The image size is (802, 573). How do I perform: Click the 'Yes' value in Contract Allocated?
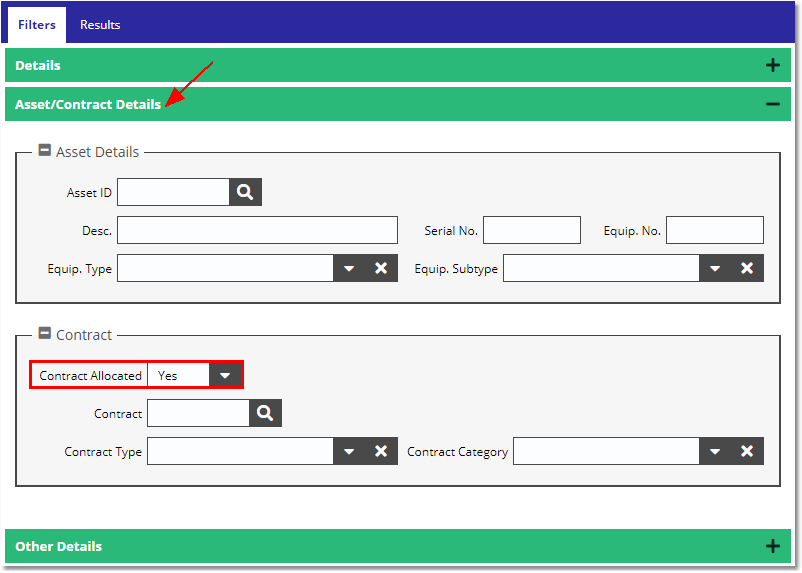(x=168, y=376)
